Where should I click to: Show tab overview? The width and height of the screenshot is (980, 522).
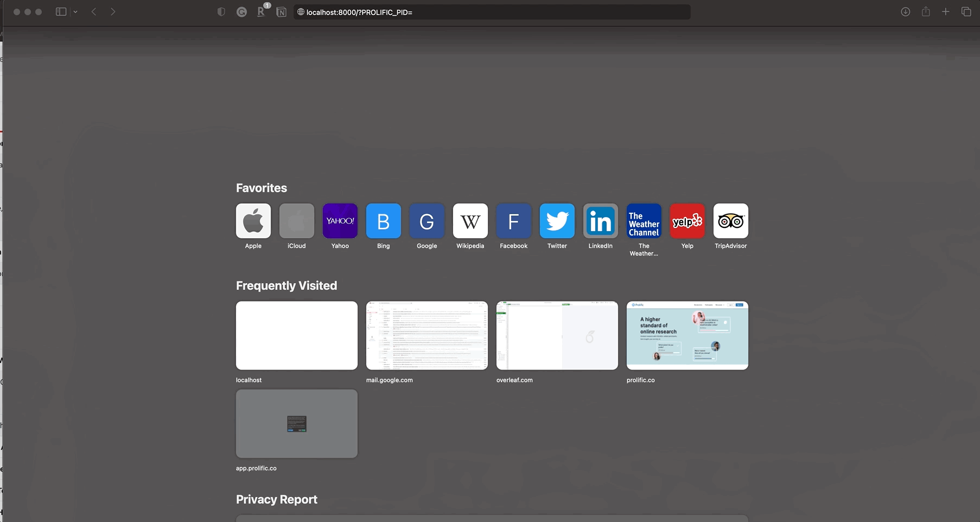(966, 12)
